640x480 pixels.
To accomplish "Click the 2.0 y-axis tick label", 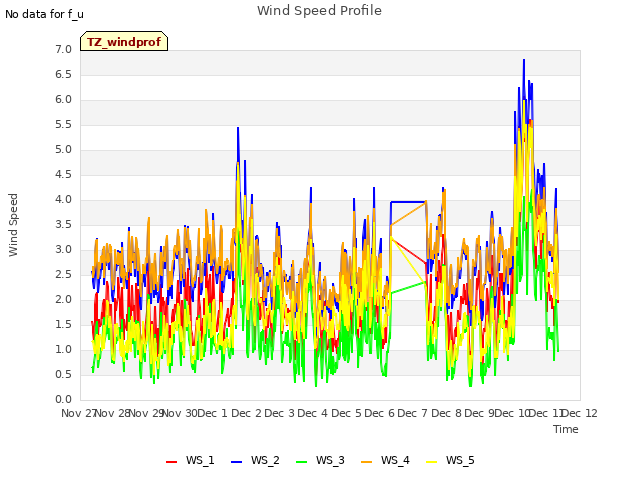I will click(x=63, y=300).
